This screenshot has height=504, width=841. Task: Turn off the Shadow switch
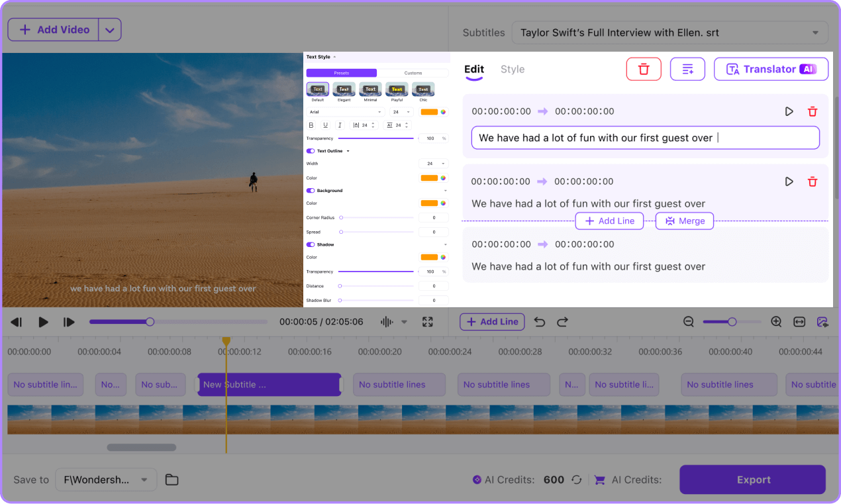pyautogui.click(x=309, y=244)
